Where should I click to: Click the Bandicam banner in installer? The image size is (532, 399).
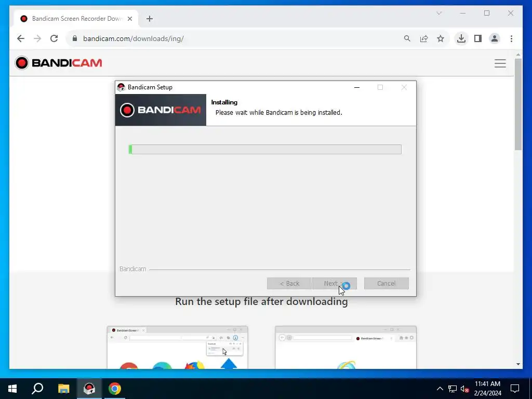[161, 110]
